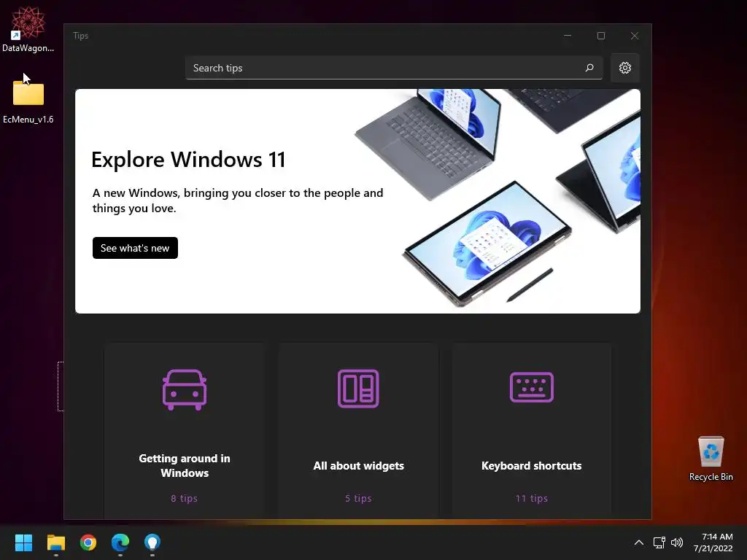This screenshot has width=747, height=560.
Task: Select the DataWagon desktop shortcut
Action: [x=28, y=29]
